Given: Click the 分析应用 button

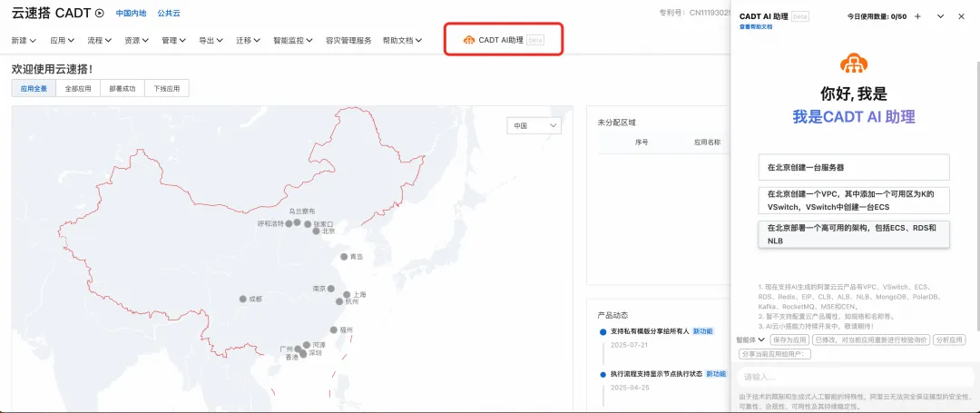Looking at the screenshot, I should 949,339.
